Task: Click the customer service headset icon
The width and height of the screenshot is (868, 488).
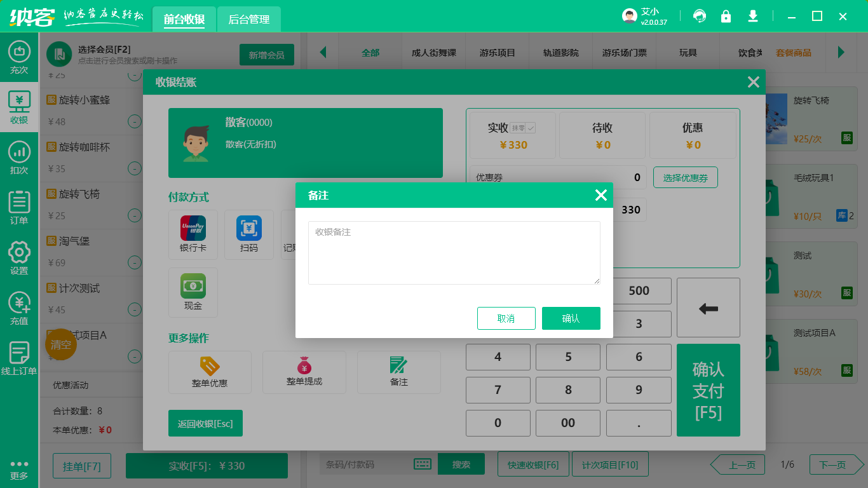Action: (700, 16)
